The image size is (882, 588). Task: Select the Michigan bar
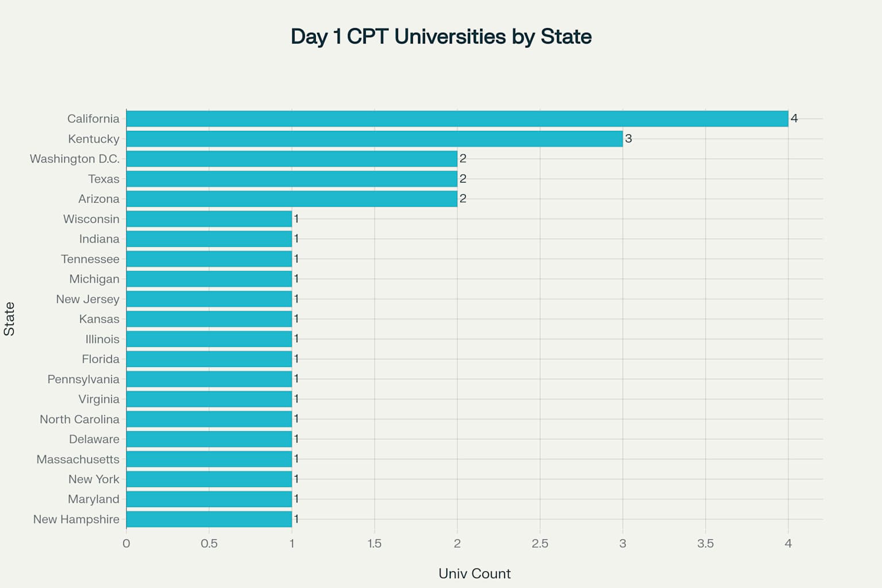point(209,279)
